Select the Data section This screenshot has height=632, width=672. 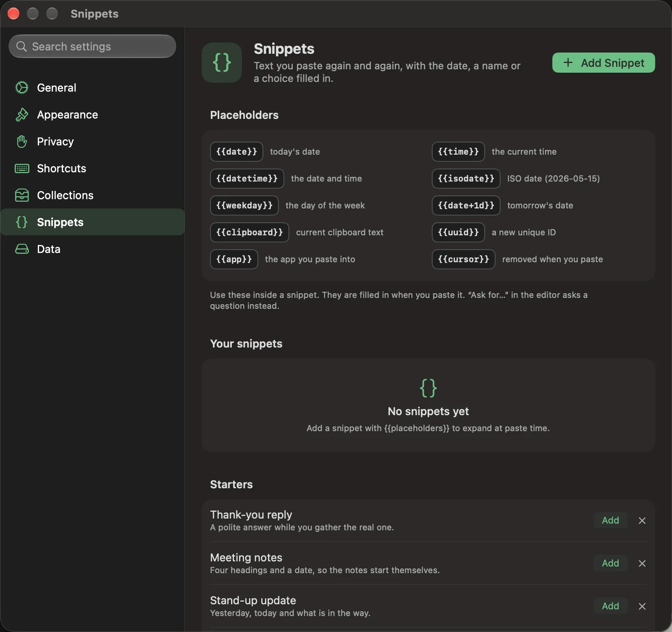click(92, 249)
